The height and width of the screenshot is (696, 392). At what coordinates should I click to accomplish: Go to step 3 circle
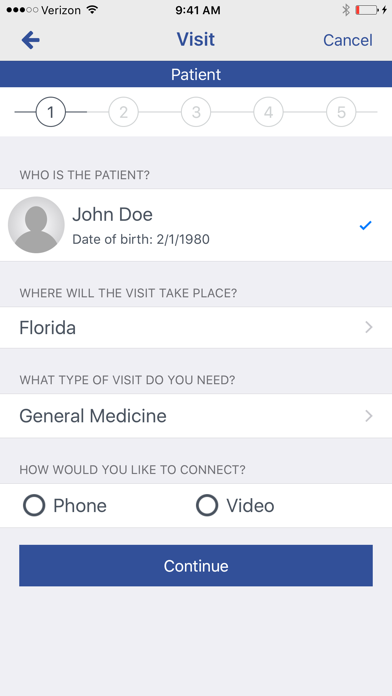(x=196, y=112)
